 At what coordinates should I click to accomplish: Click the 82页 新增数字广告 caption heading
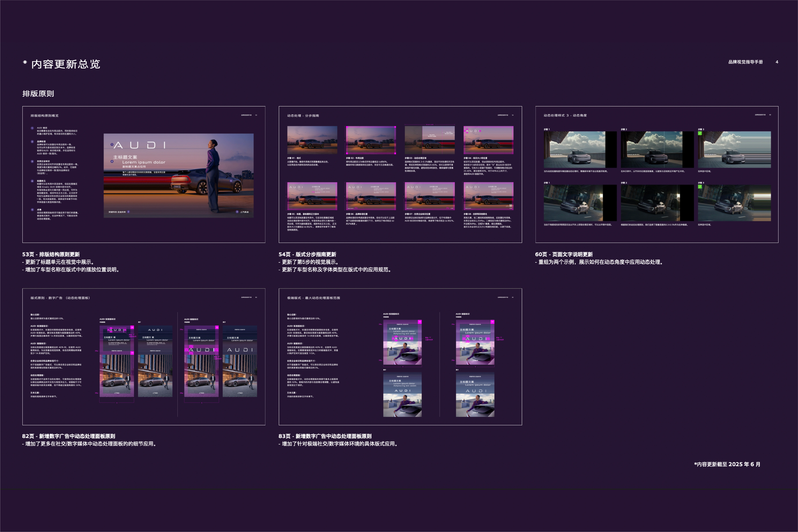[x=69, y=436]
